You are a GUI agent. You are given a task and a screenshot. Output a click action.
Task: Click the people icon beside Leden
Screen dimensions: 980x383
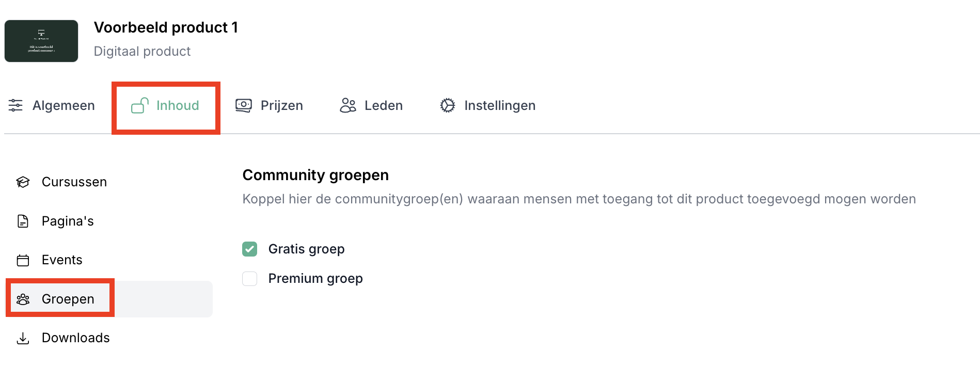(348, 105)
